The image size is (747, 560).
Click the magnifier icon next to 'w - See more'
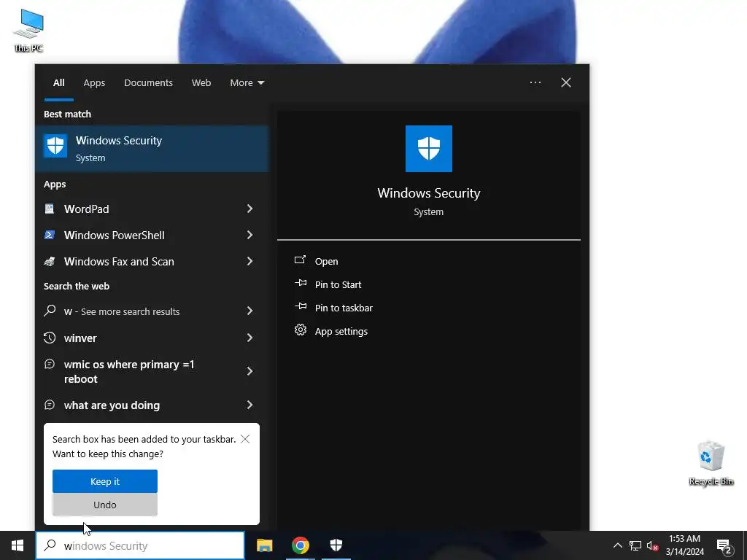tap(50, 311)
